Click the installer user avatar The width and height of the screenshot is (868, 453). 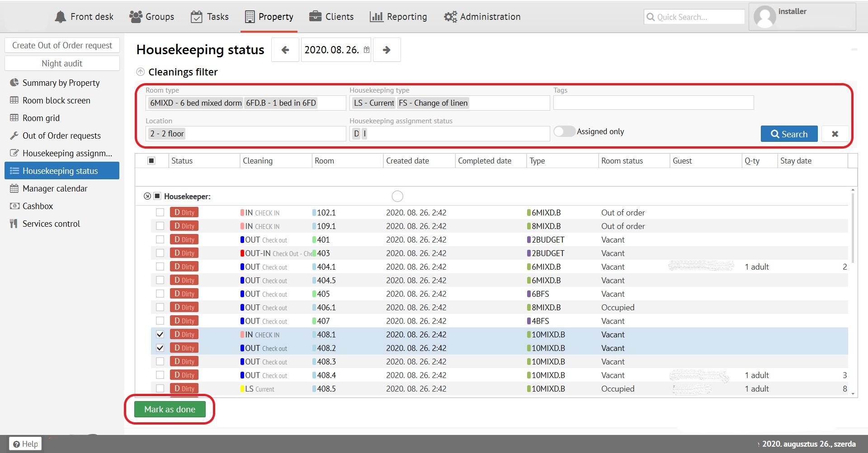tap(765, 17)
